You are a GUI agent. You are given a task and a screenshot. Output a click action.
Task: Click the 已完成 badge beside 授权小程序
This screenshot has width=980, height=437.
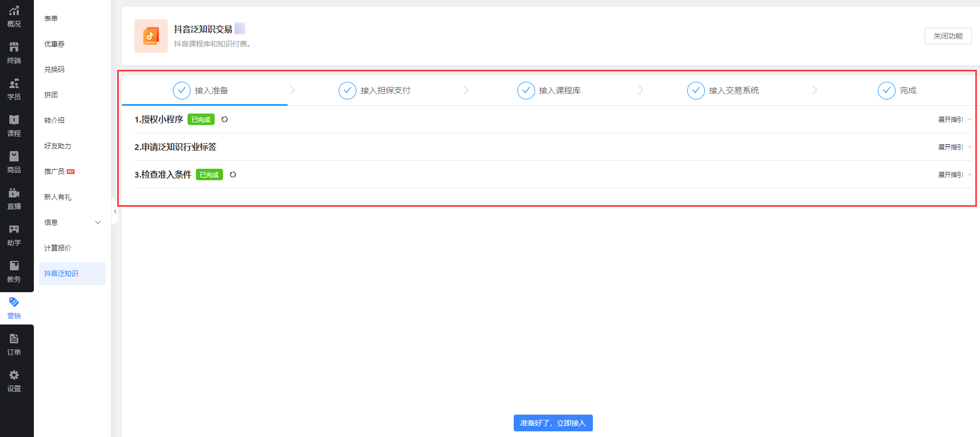(201, 119)
